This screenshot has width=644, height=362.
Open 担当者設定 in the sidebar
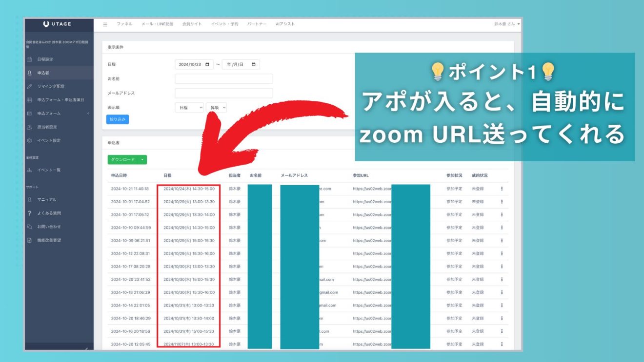click(x=47, y=127)
